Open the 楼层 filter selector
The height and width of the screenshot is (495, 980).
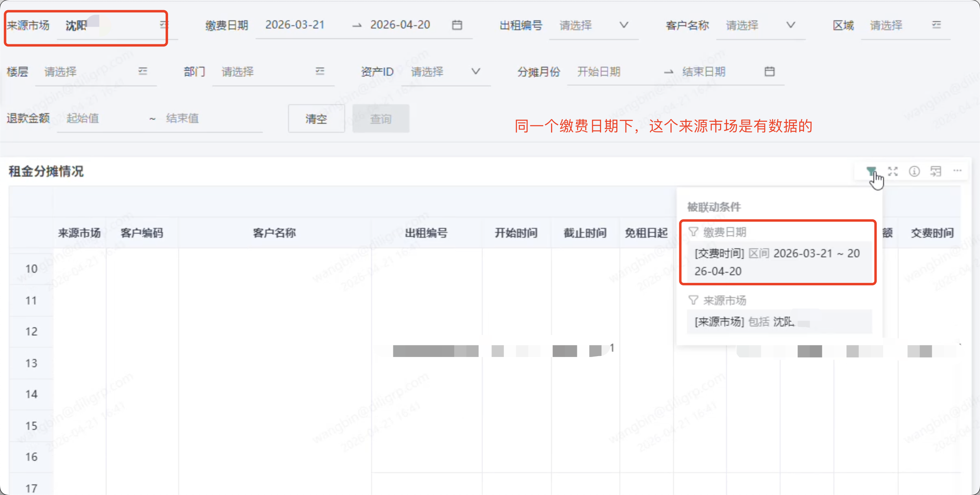[143, 71]
